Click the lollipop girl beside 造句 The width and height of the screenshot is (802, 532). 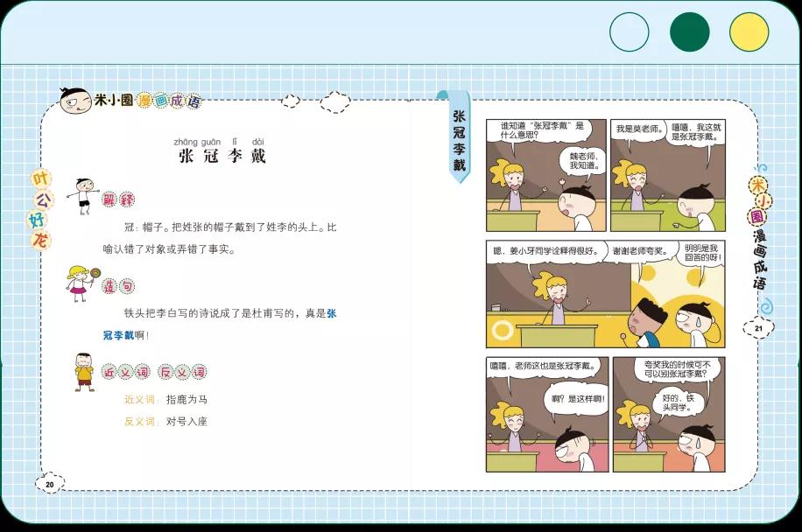pos(79,282)
